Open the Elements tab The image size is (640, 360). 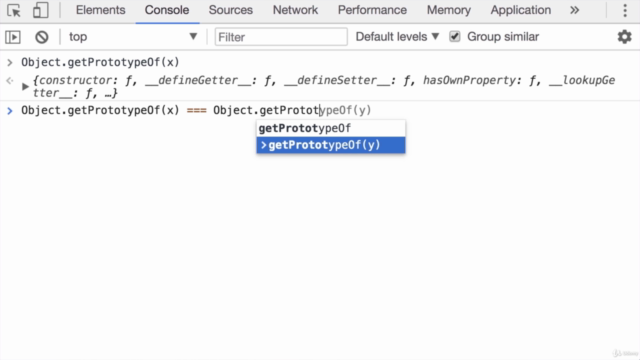100,10
